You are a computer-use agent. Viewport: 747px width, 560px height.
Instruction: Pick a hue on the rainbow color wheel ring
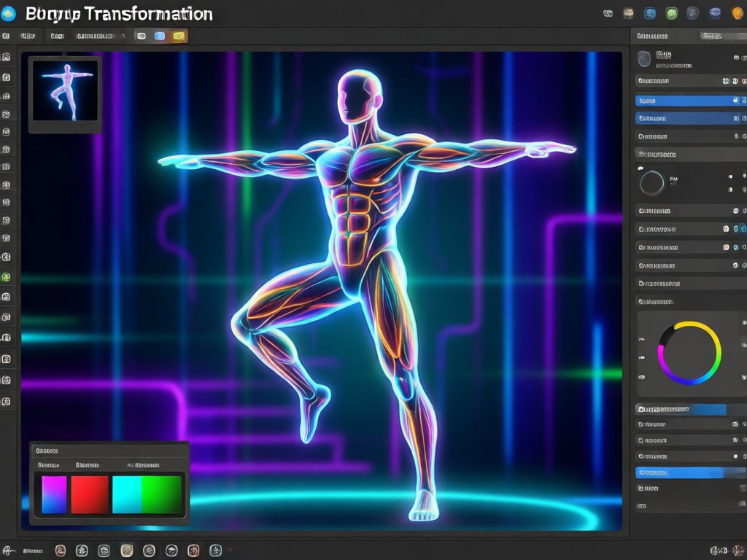pyautogui.click(x=689, y=353)
